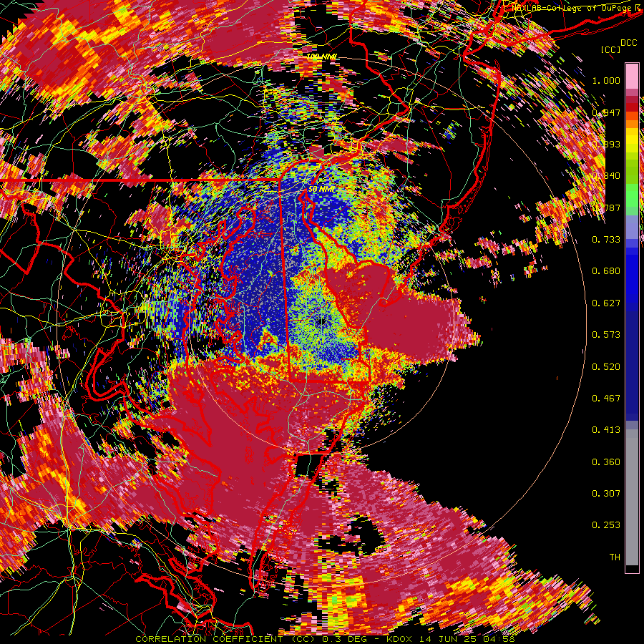644x644 pixels.
Task: Select the 0.627 legend value
Action: click(606, 303)
